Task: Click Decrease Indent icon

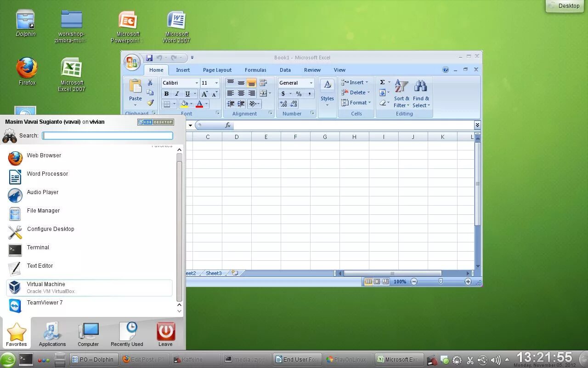Action: click(231, 104)
